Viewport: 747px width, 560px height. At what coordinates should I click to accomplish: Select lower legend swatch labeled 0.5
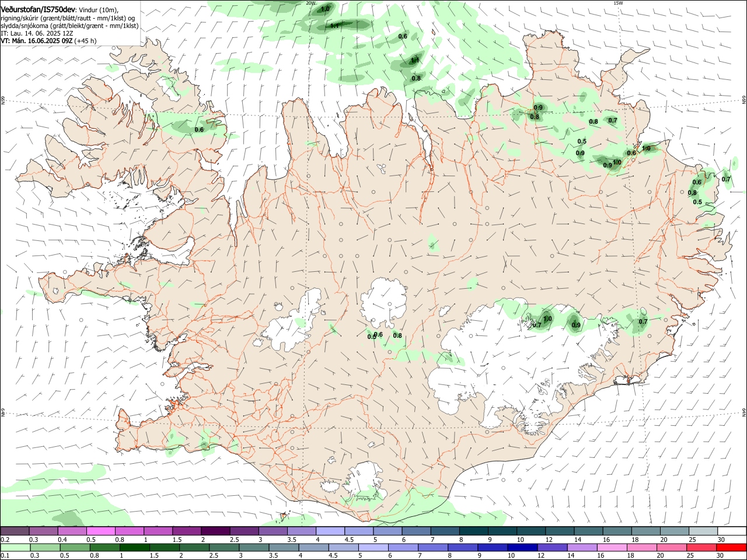tap(75, 548)
